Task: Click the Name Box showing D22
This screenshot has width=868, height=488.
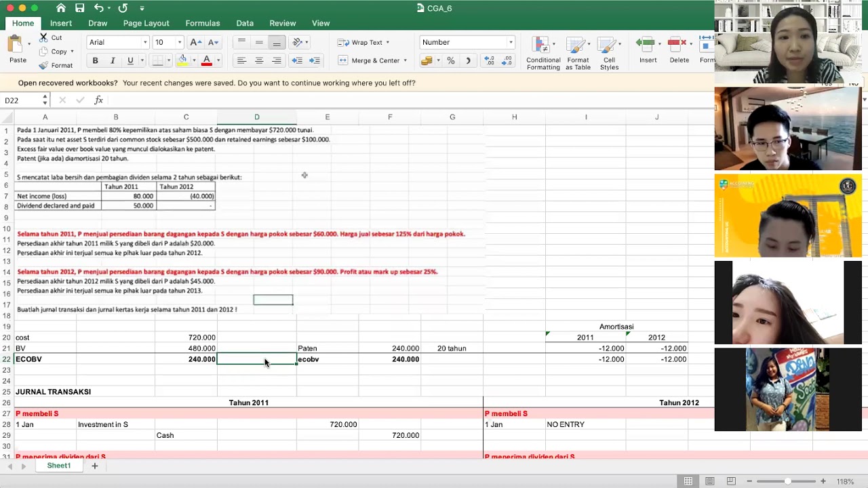Action: [22, 100]
